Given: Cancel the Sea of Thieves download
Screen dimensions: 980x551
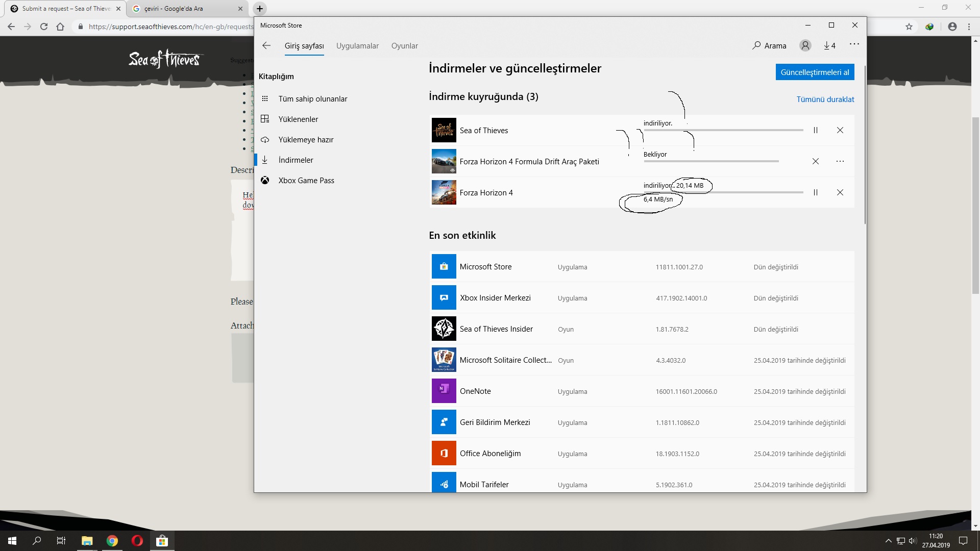Looking at the screenshot, I should pos(840,130).
